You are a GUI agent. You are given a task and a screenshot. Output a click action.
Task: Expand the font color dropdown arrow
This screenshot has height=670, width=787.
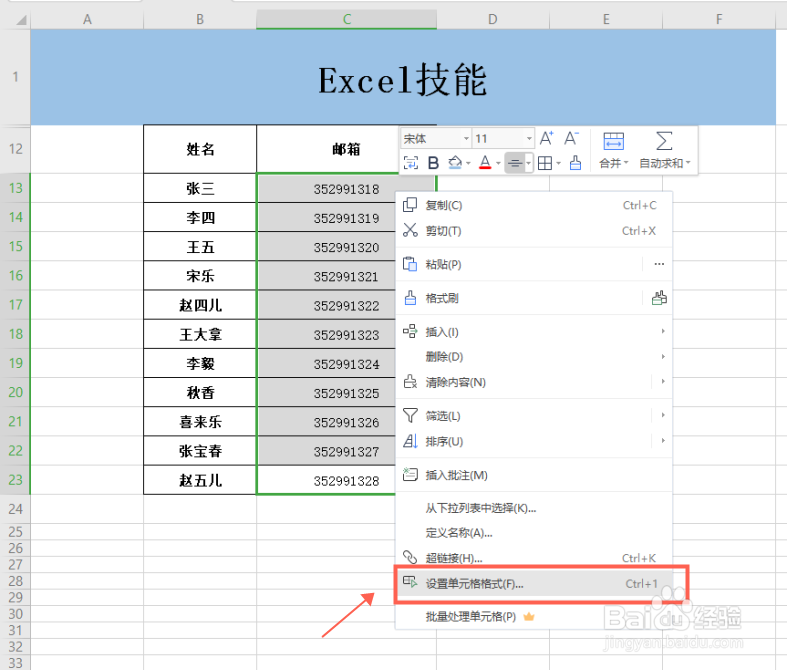point(498,163)
